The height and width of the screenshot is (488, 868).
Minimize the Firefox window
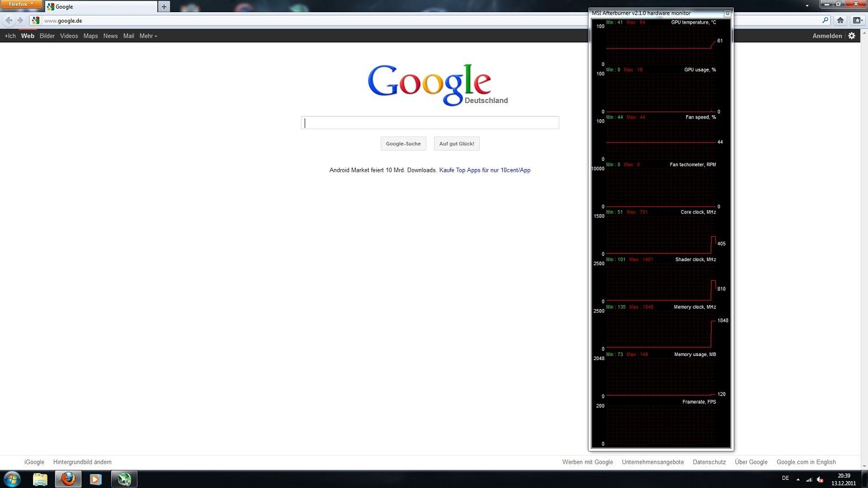coord(827,3)
